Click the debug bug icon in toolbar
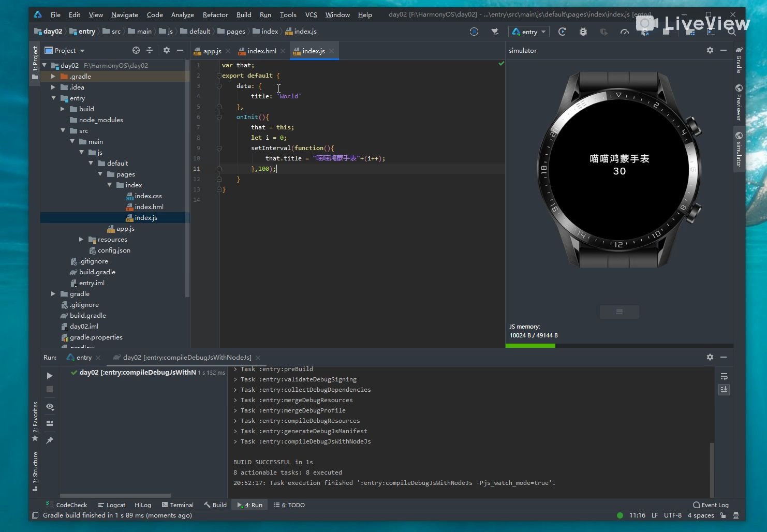 tap(583, 32)
